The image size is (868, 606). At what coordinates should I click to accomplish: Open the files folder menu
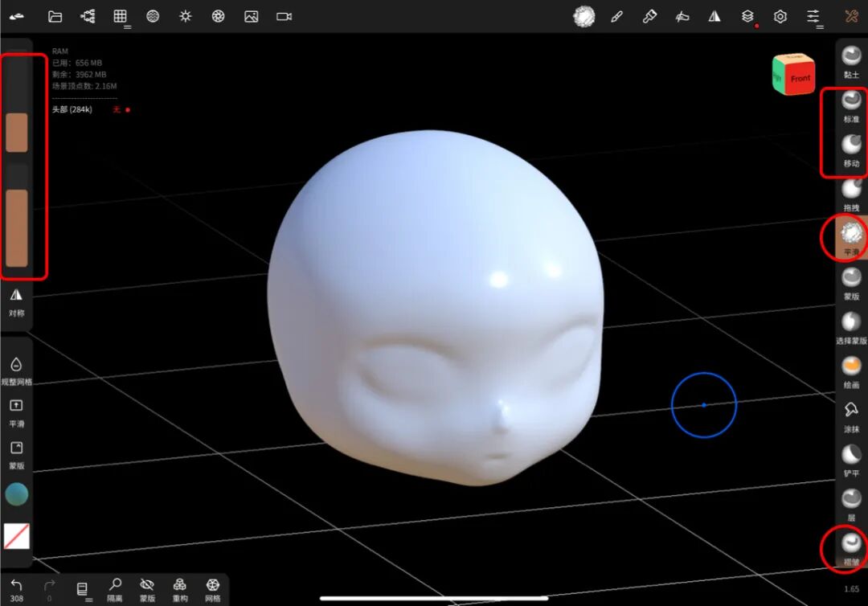55,16
